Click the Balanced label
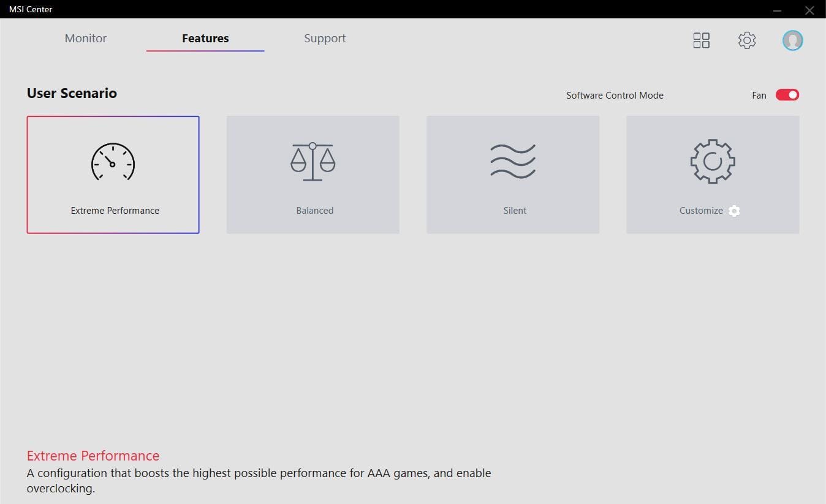 tap(315, 210)
